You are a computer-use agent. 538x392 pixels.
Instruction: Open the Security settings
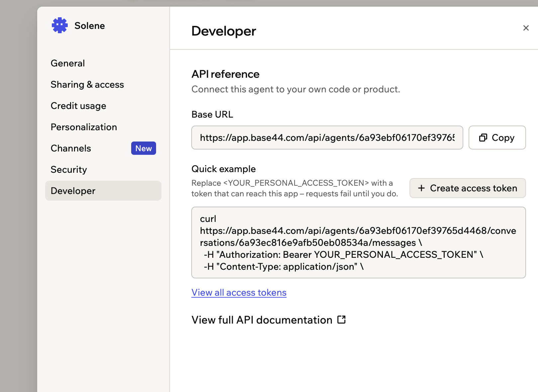pyautogui.click(x=69, y=169)
